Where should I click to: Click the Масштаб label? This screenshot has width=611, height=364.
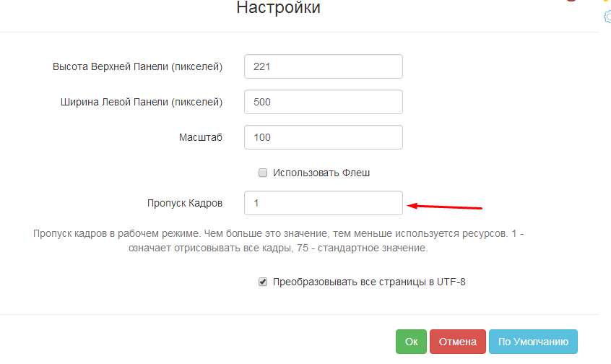click(x=201, y=137)
